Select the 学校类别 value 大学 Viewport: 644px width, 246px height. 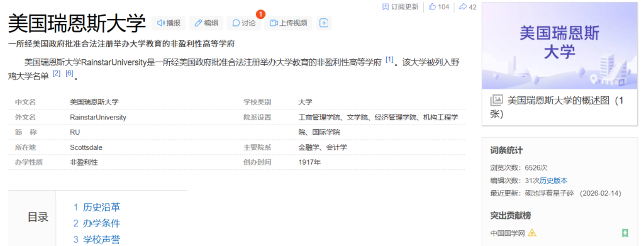click(x=306, y=102)
